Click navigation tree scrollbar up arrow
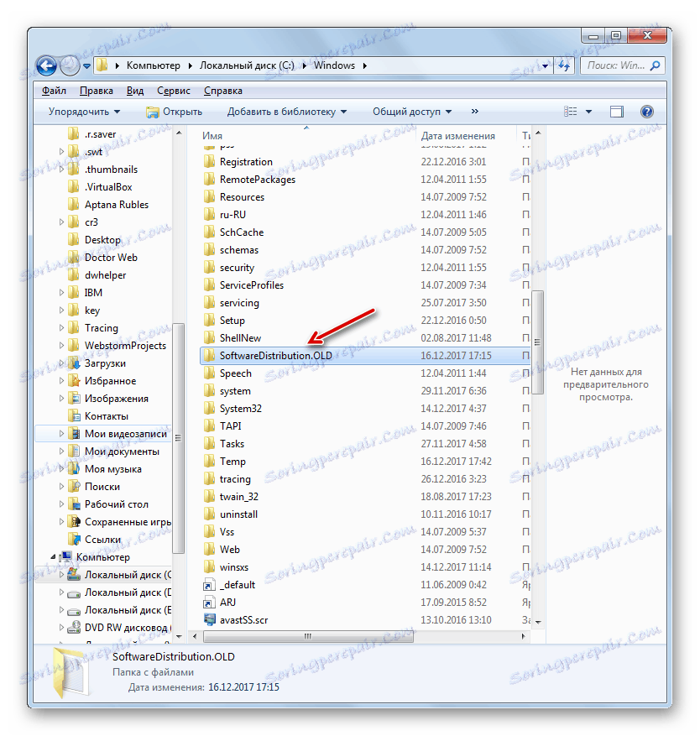This screenshot has height=736, width=700. [179, 133]
